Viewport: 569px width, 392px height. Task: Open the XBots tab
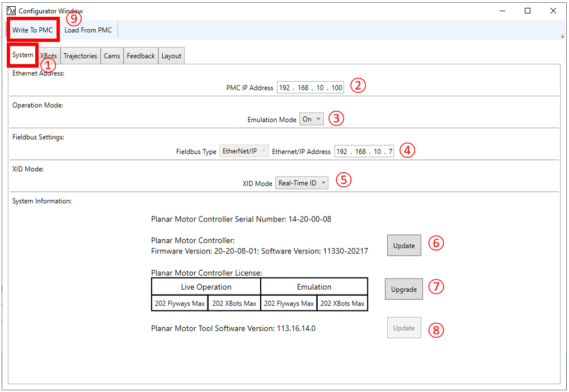pos(49,56)
